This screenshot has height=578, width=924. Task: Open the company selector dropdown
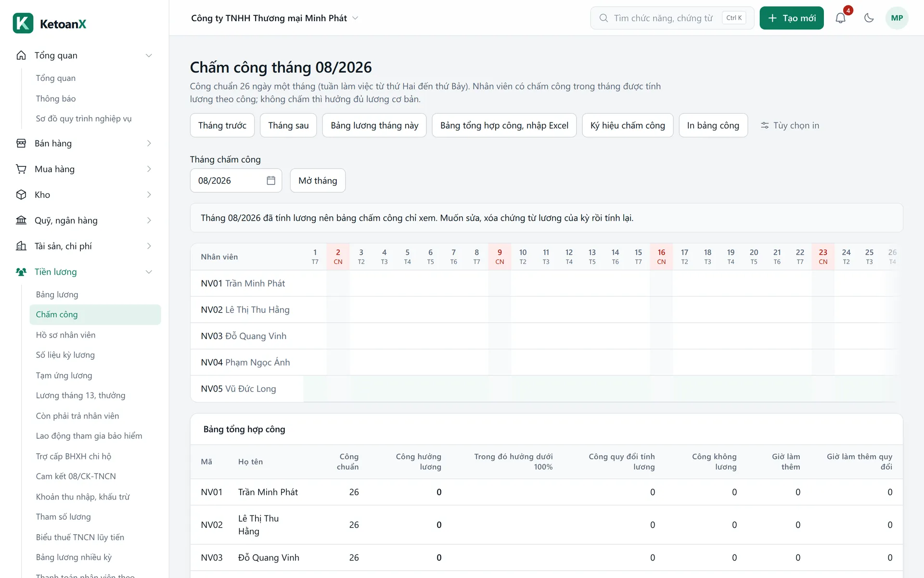(x=274, y=18)
